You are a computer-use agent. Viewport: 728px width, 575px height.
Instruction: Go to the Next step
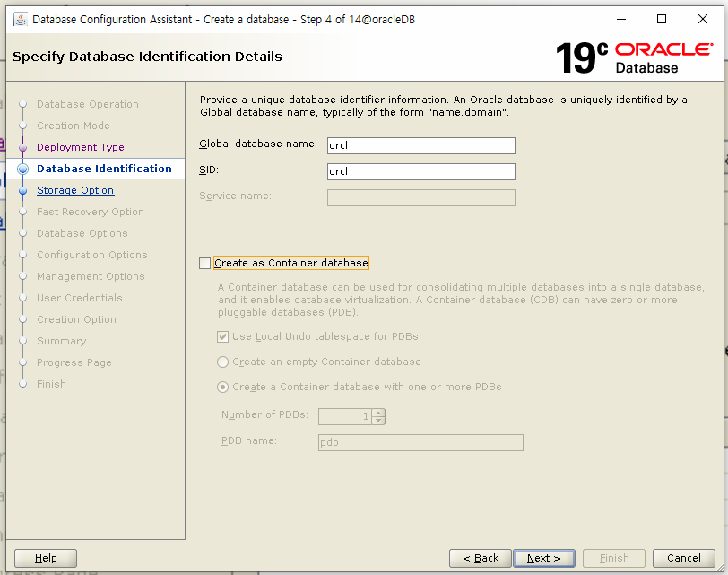click(x=544, y=558)
